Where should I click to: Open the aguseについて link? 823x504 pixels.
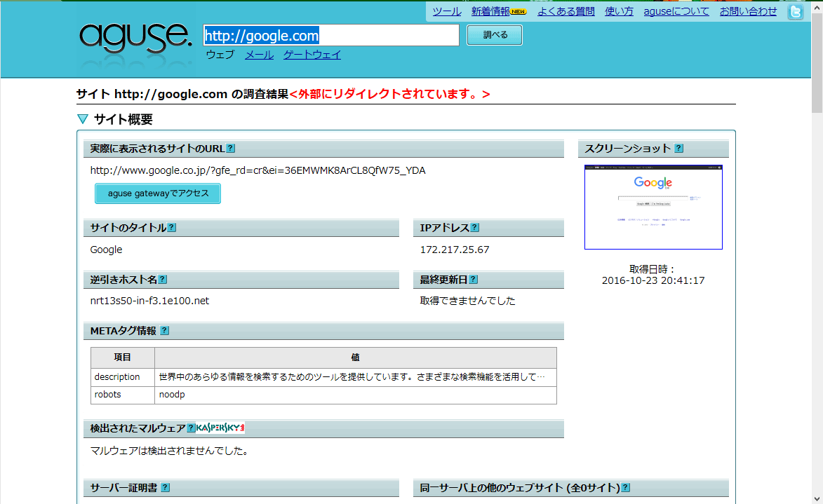coord(676,11)
